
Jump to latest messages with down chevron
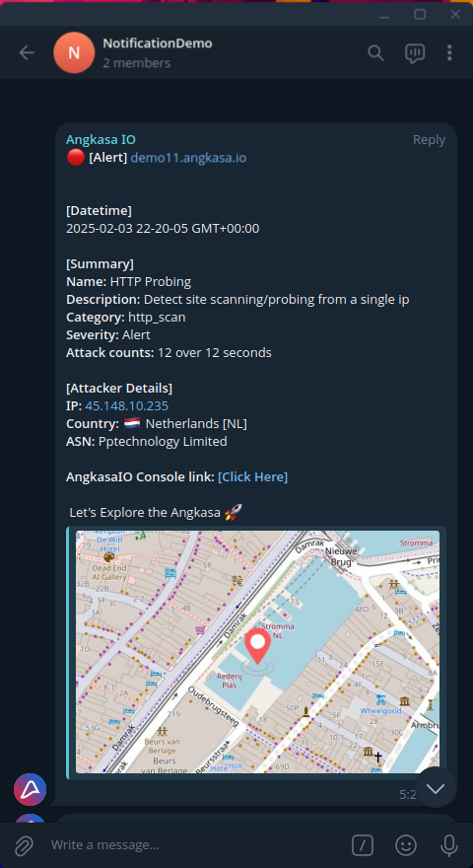pos(436,788)
